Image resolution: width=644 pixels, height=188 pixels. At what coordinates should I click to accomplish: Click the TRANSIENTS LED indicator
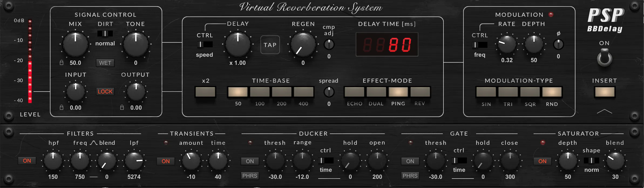[166, 143]
